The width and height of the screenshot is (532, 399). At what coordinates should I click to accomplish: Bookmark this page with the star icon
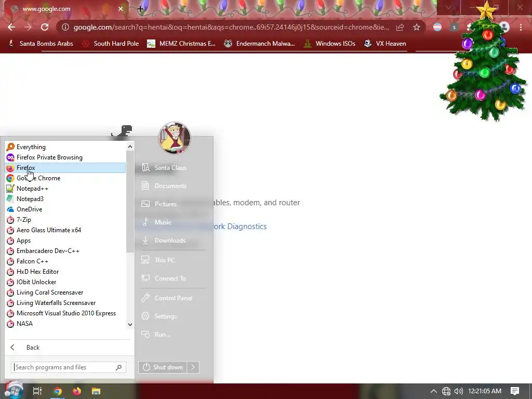click(x=417, y=27)
